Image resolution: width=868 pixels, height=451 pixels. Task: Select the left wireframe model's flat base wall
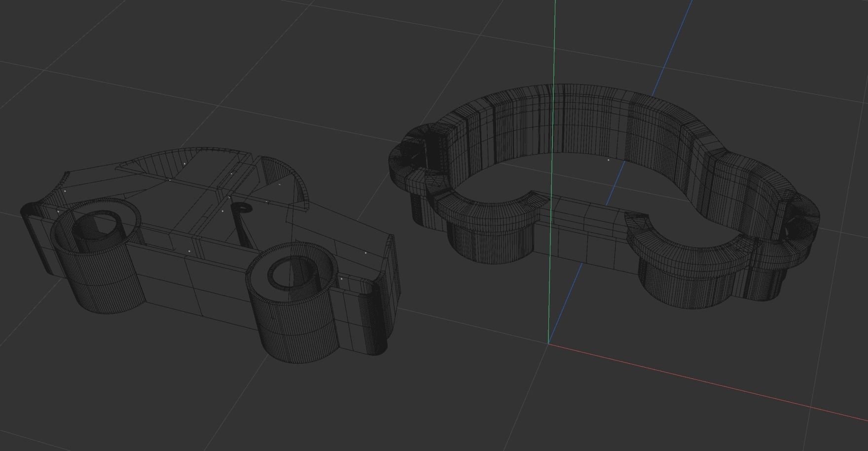(x=197, y=279)
